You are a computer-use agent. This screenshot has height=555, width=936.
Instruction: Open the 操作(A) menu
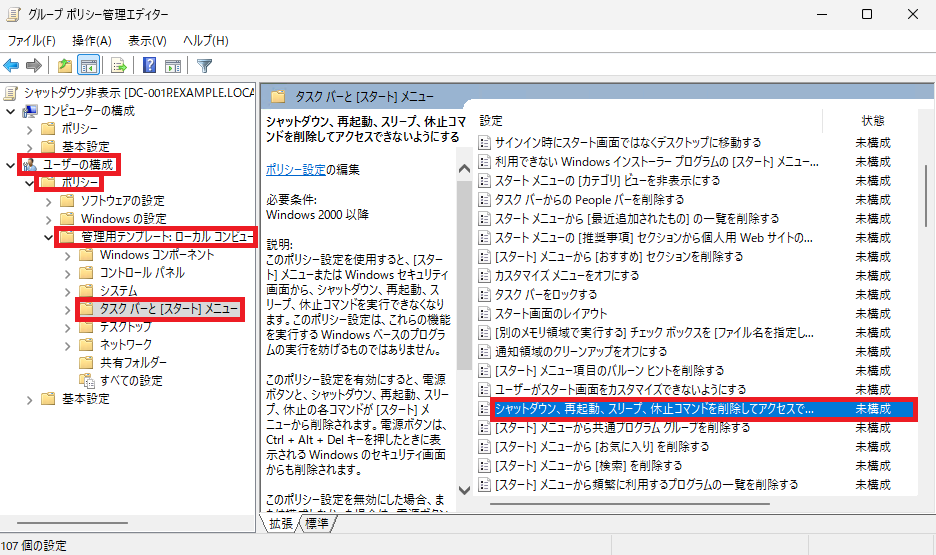(x=92, y=41)
